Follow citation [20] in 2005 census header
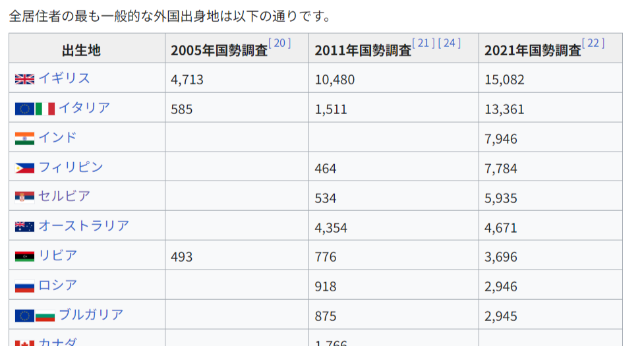Screen dimensions: 644x346 click(279, 43)
